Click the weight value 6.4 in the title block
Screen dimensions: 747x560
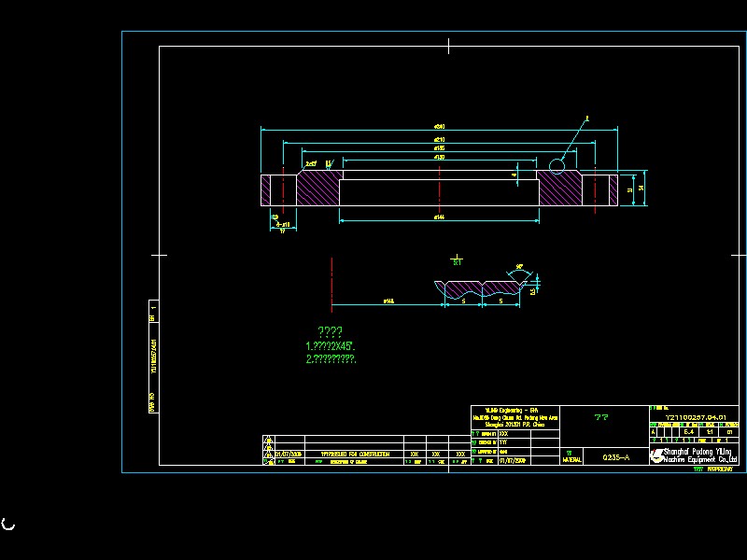(x=687, y=432)
